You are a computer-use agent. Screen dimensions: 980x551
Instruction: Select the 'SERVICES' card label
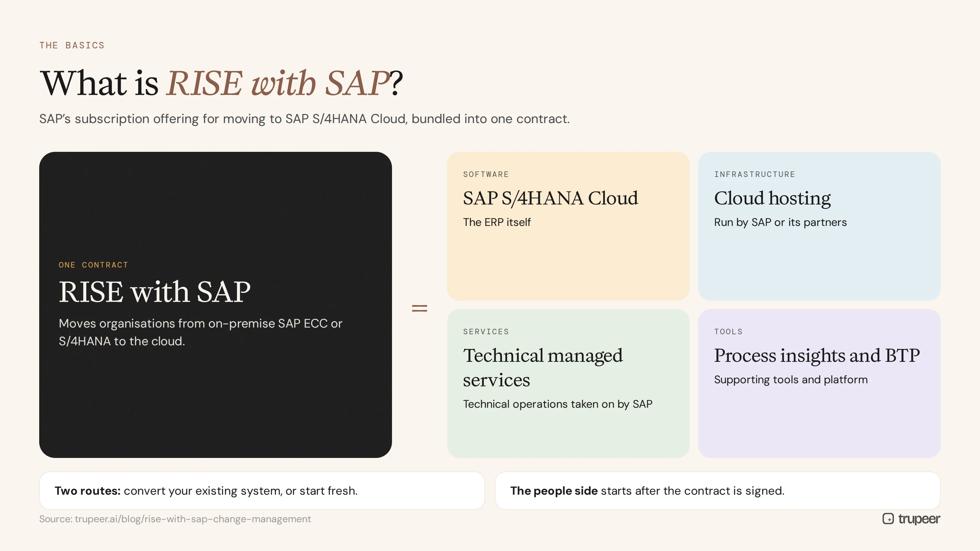pyautogui.click(x=486, y=332)
